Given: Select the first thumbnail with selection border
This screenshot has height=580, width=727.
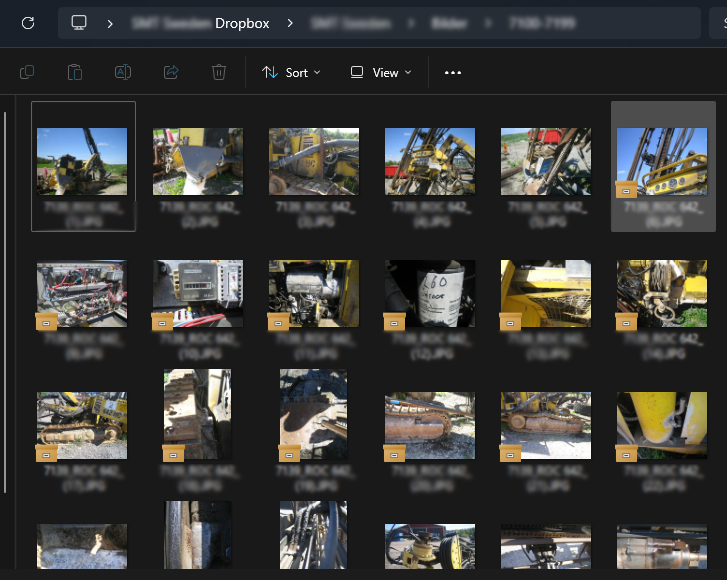Looking at the screenshot, I should [82, 162].
